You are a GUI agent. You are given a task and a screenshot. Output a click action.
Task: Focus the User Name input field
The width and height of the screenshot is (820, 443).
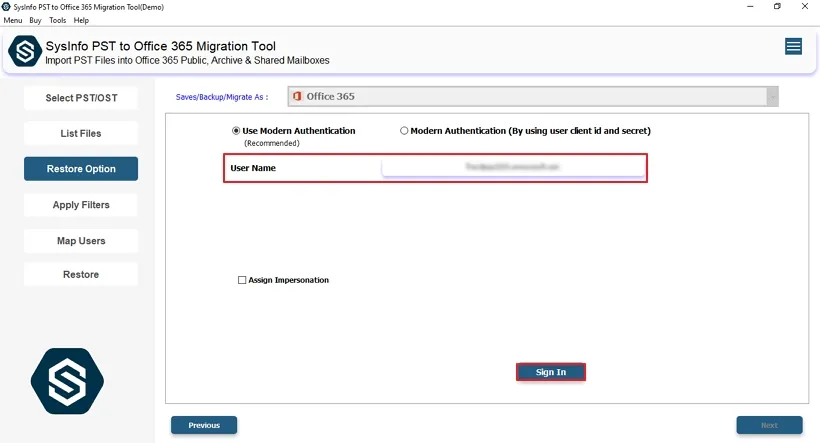point(513,167)
